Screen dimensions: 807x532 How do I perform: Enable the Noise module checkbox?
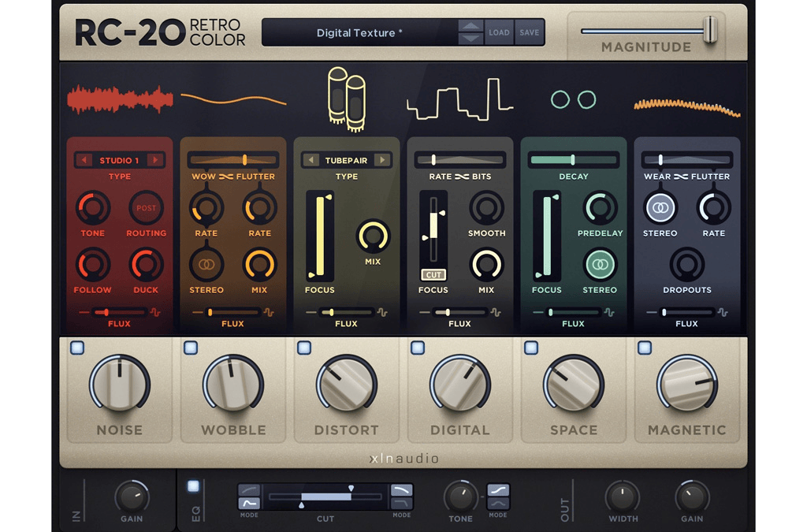point(76,347)
